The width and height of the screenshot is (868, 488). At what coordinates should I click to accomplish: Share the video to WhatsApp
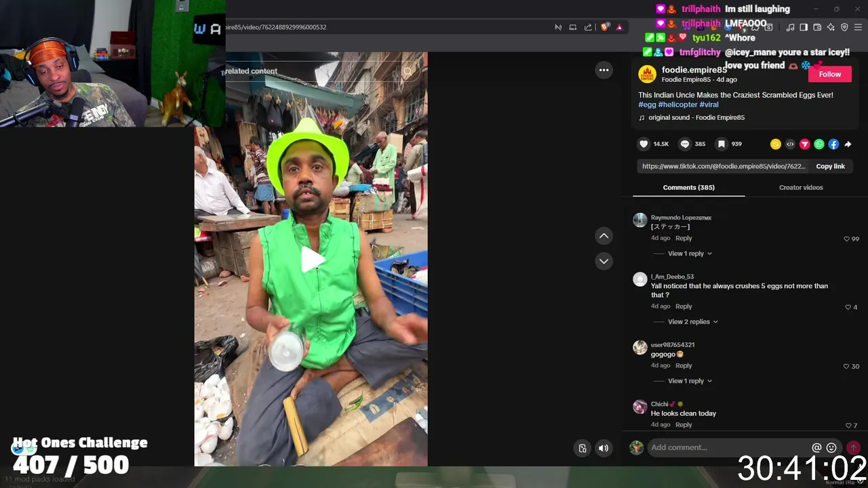click(819, 144)
